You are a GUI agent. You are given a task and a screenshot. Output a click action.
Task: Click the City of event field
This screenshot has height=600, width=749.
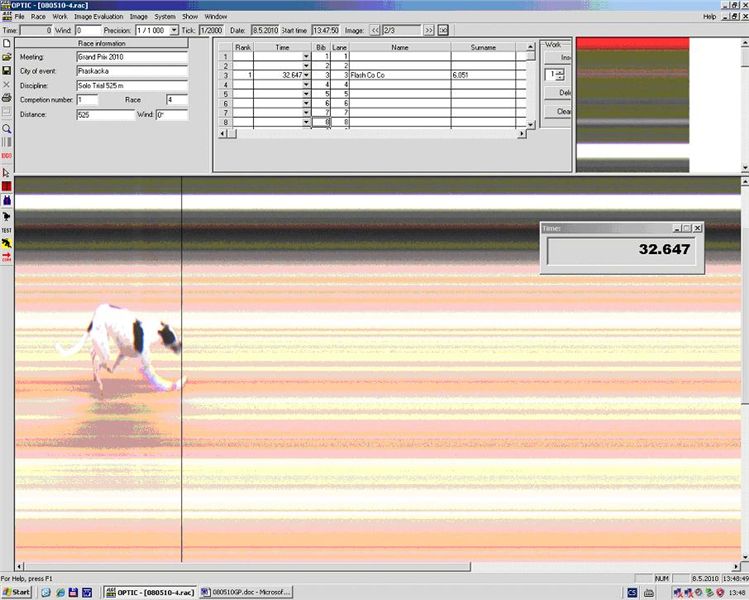point(132,71)
